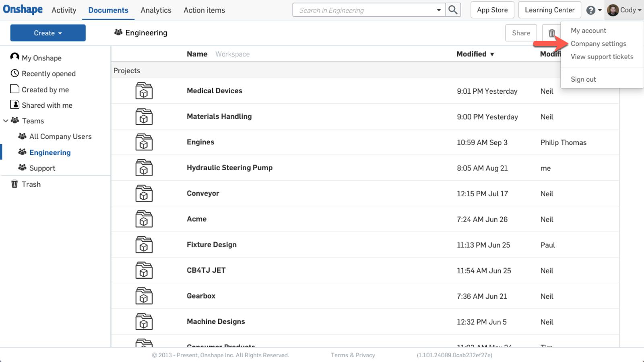644x362 pixels.
Task: Expand the Create dropdown
Action: (x=47, y=33)
